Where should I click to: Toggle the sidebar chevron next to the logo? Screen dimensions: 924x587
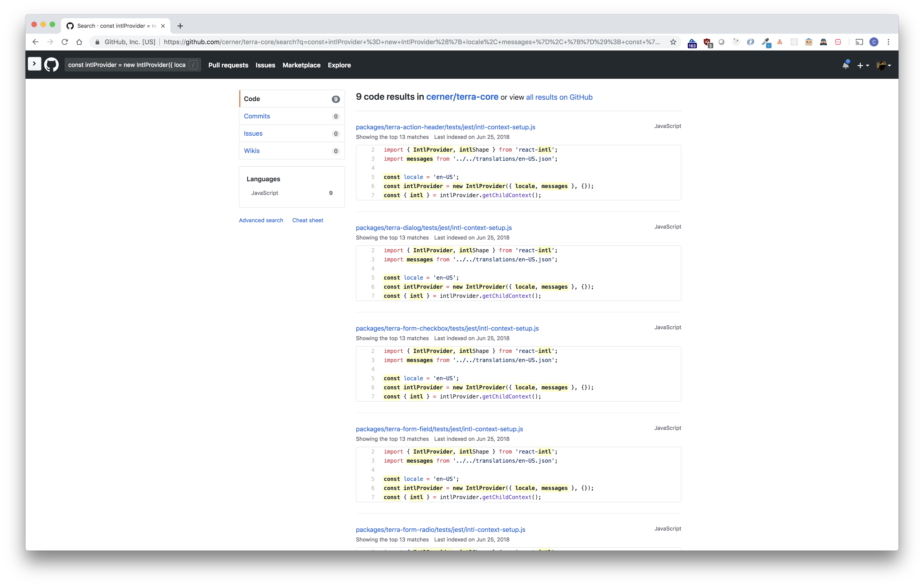tap(34, 63)
